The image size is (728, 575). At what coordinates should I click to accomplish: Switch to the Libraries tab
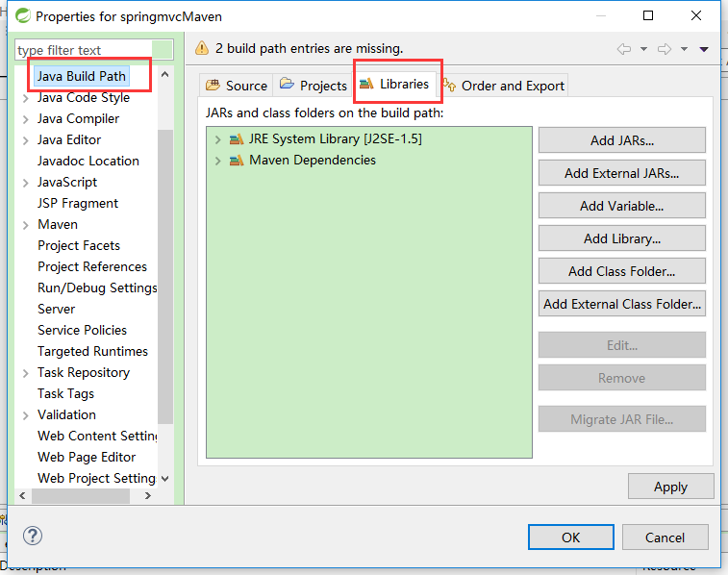pyautogui.click(x=394, y=84)
